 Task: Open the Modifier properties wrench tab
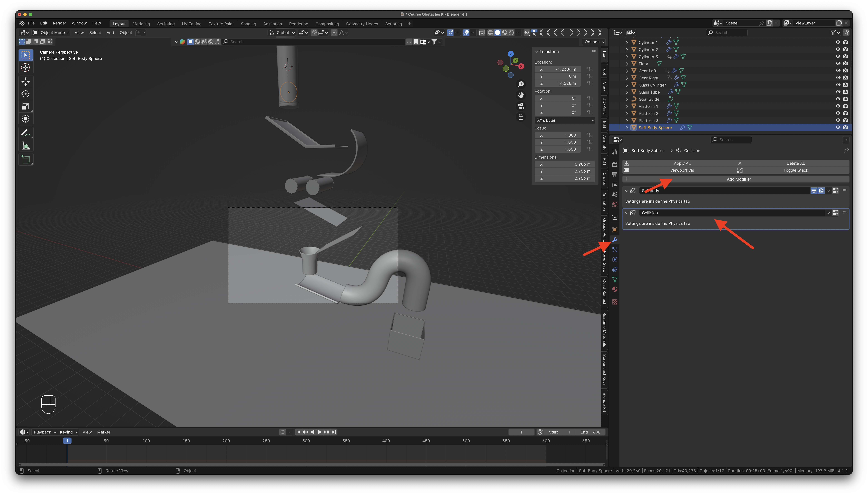(x=615, y=240)
